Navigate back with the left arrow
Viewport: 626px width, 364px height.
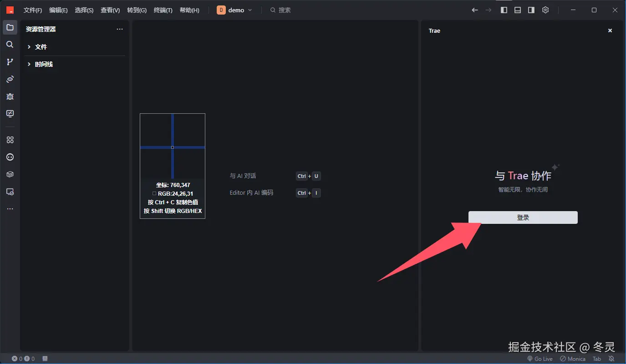(475, 10)
